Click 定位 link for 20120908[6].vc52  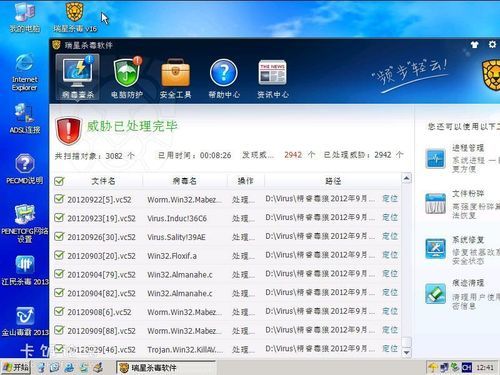coord(390,311)
